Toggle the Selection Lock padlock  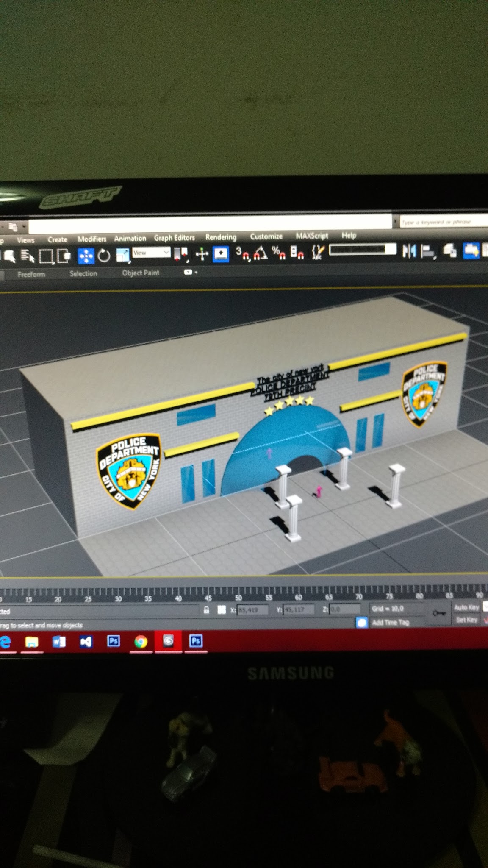pos(206,610)
